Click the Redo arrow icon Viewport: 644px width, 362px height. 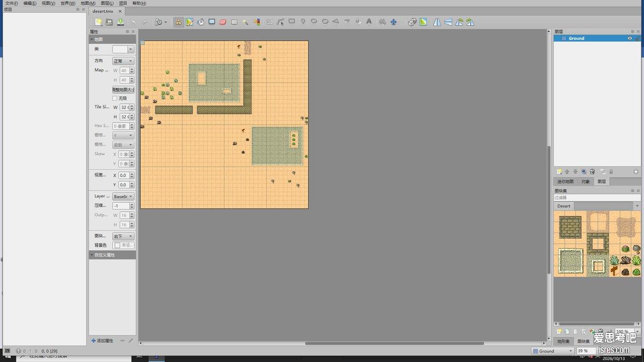(x=145, y=22)
